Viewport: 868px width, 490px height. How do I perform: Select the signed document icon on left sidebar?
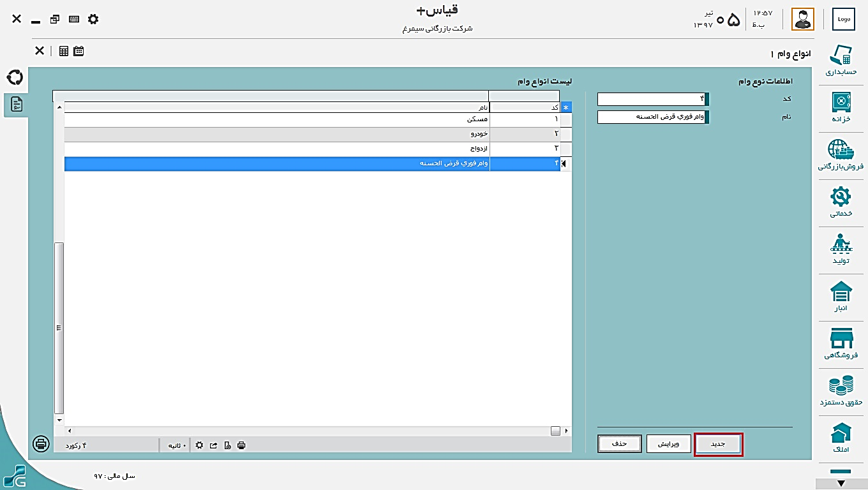click(17, 104)
